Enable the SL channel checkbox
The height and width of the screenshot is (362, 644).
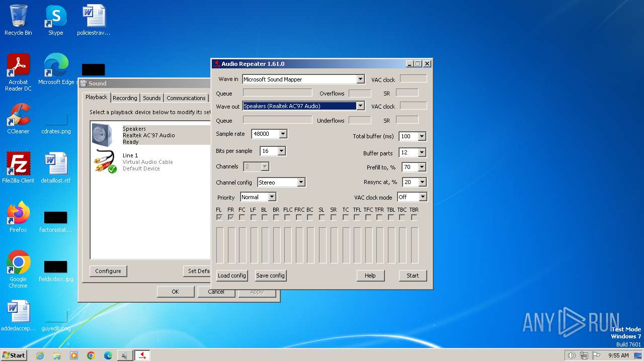coord(322,218)
